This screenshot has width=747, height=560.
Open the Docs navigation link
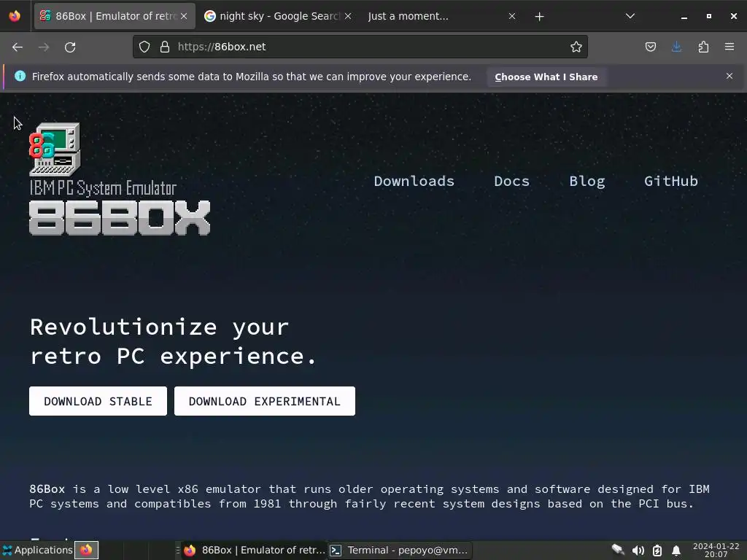click(511, 182)
